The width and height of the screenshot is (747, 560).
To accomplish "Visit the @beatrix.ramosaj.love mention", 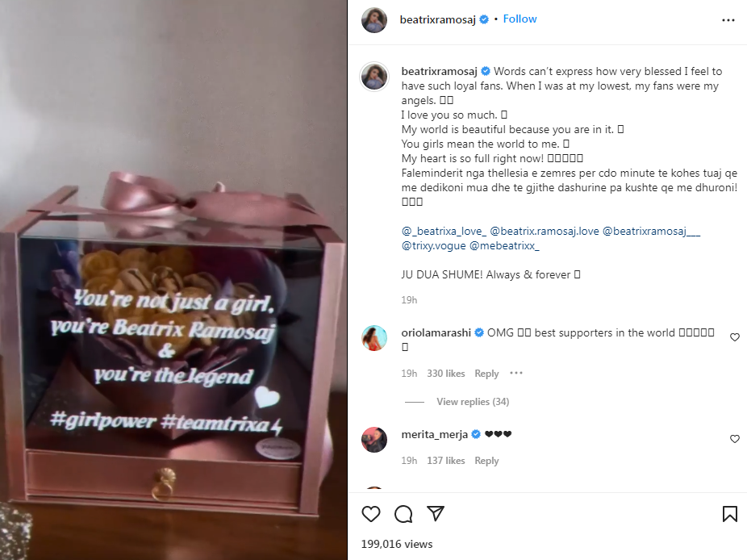I will (x=544, y=231).
